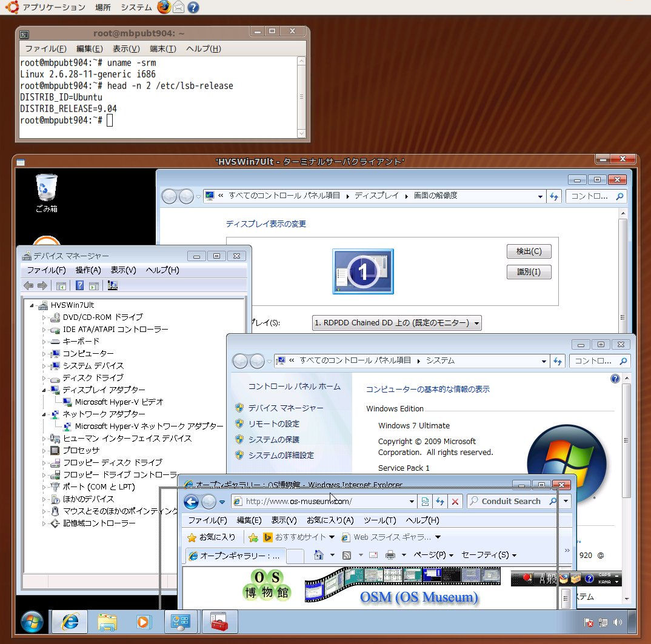Open システムの詳細設定 link
The image size is (651, 644).
[x=281, y=455]
